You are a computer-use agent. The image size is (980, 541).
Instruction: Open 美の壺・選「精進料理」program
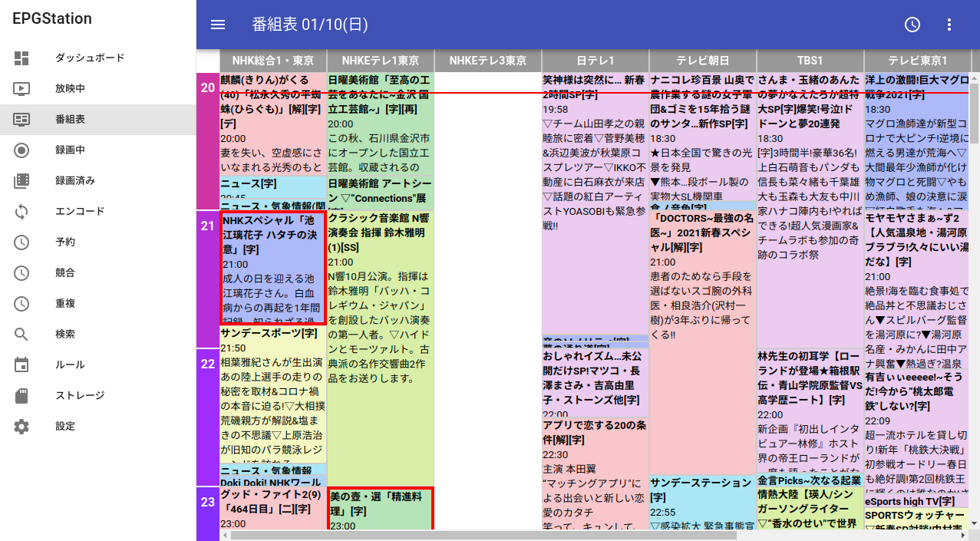[381, 509]
